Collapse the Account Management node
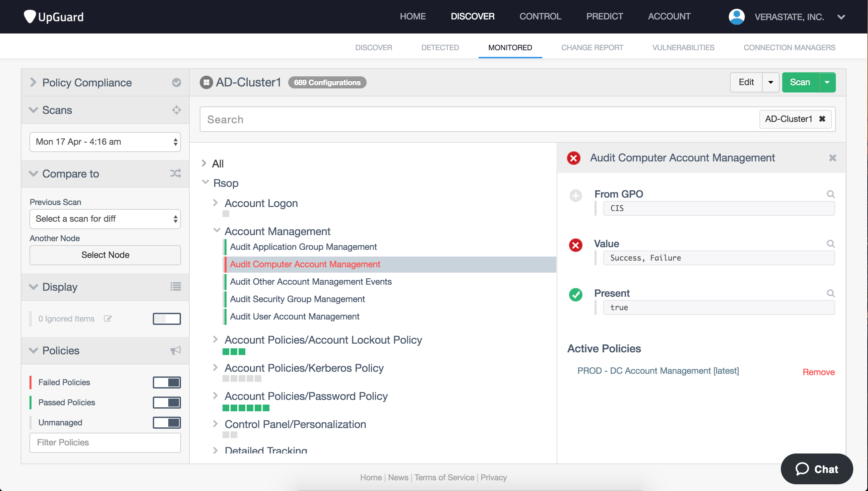 tap(216, 230)
